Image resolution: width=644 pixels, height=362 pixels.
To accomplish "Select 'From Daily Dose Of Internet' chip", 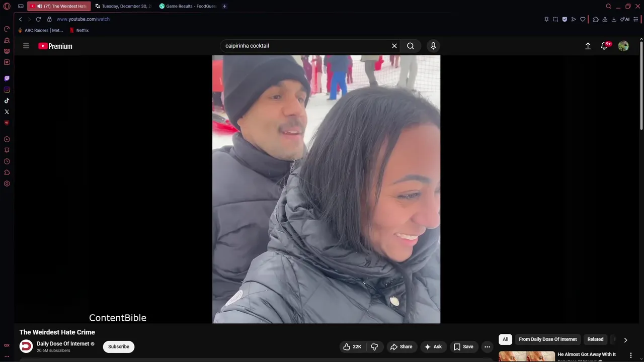I will pos(548,339).
